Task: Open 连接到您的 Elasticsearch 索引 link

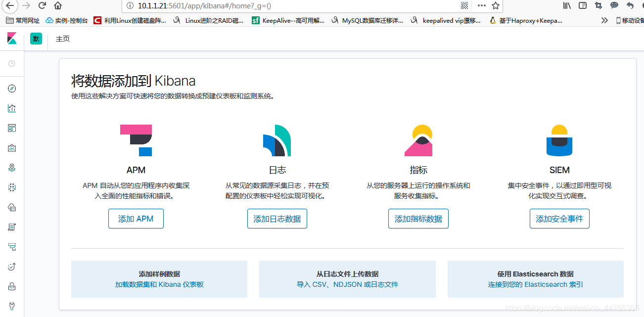Action: (536, 284)
